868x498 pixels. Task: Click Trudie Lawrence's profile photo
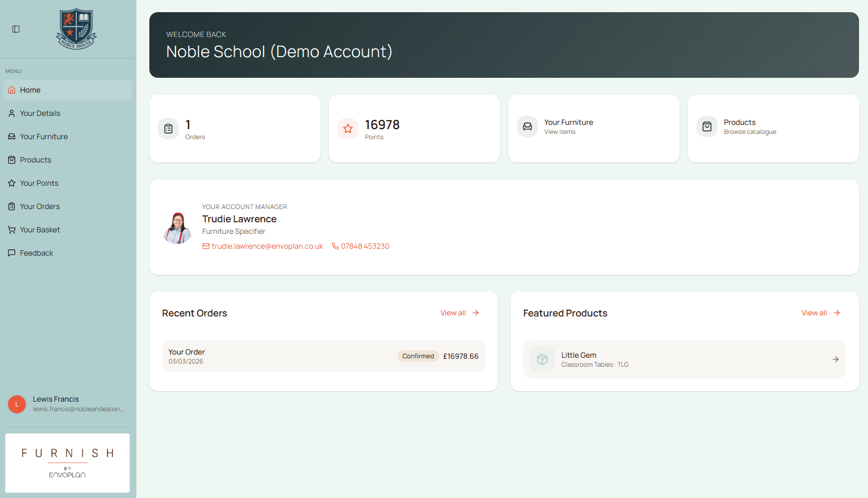pos(178,228)
